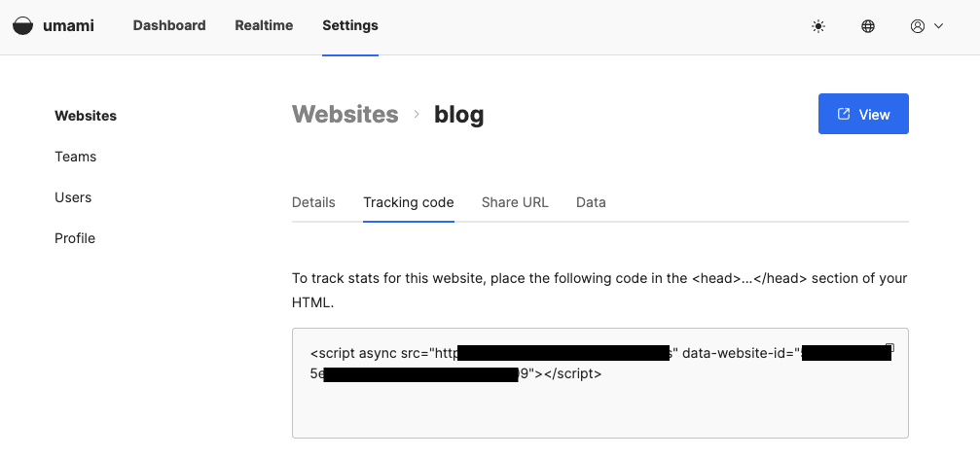Open Teams settings in the sidebar

(76, 157)
